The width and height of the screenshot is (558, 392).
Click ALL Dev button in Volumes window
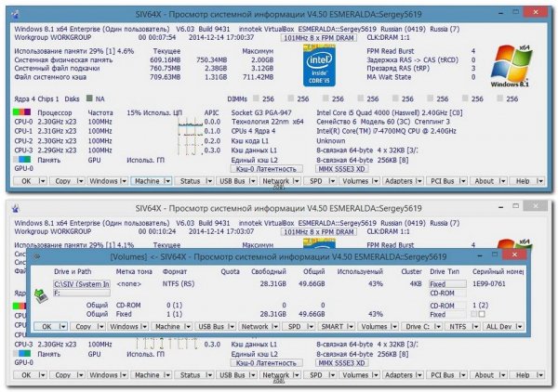click(498, 326)
